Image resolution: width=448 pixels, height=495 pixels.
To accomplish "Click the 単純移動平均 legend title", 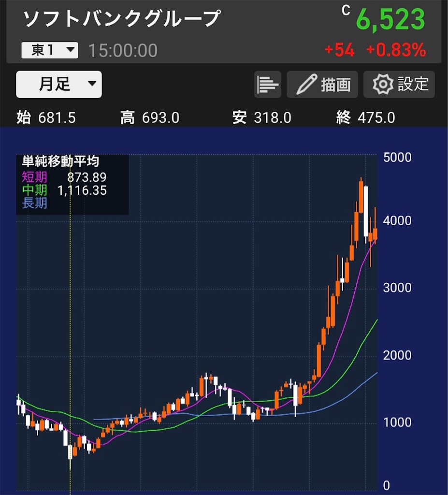I will click(60, 161).
